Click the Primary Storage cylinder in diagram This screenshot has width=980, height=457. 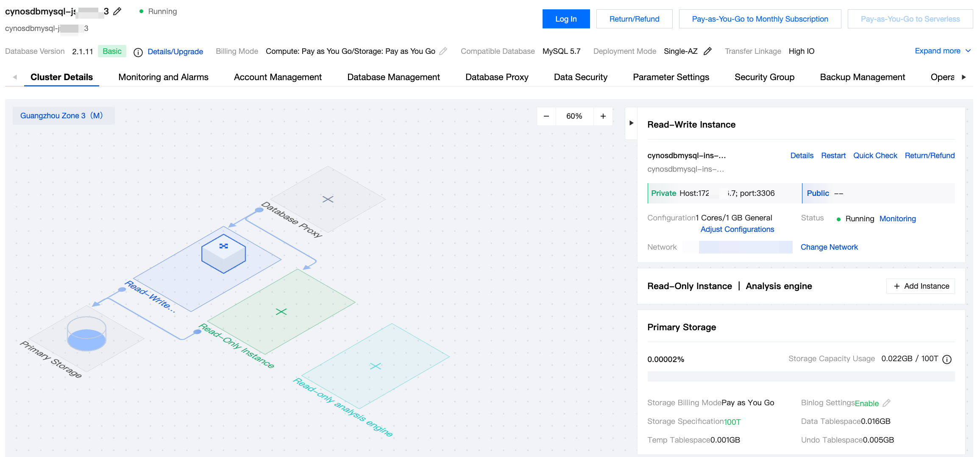tap(86, 334)
